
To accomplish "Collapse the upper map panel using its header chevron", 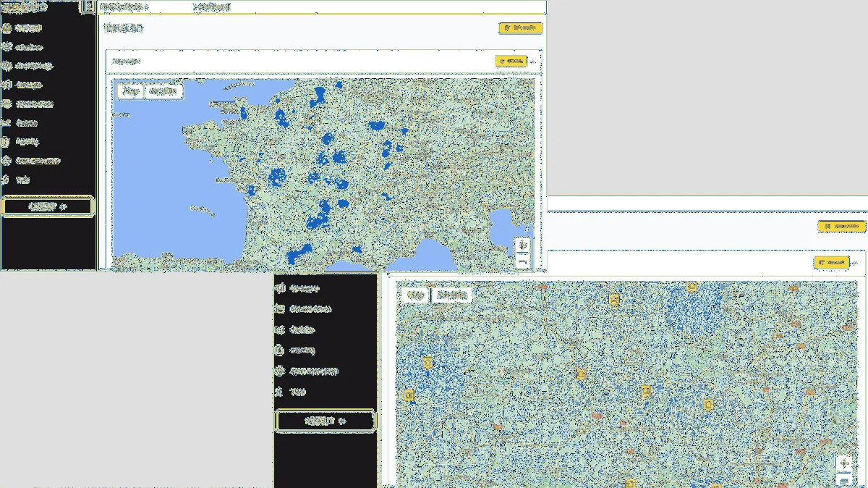I will (x=534, y=62).
